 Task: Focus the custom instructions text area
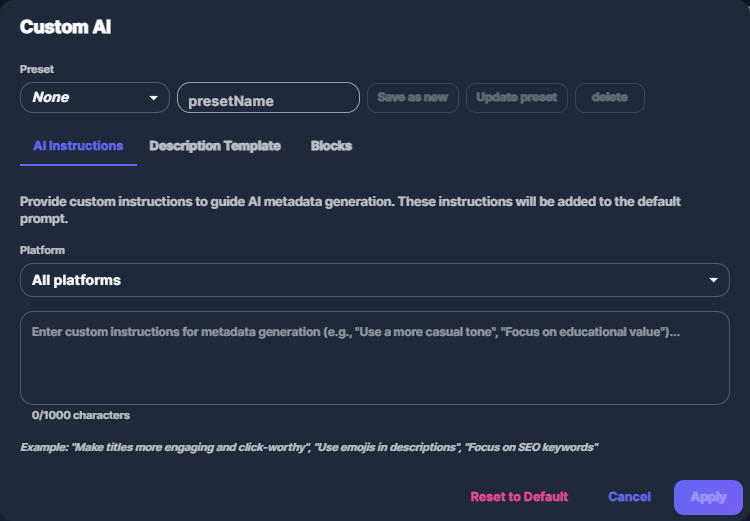[x=375, y=358]
